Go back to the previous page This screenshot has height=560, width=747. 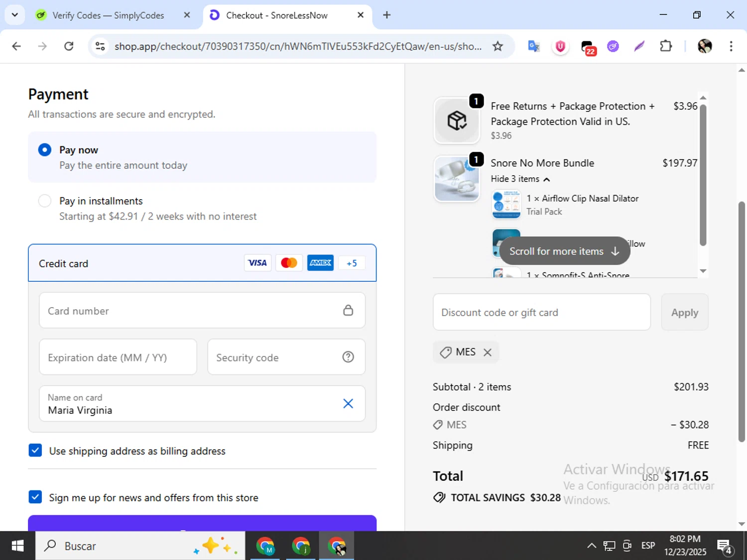click(16, 46)
